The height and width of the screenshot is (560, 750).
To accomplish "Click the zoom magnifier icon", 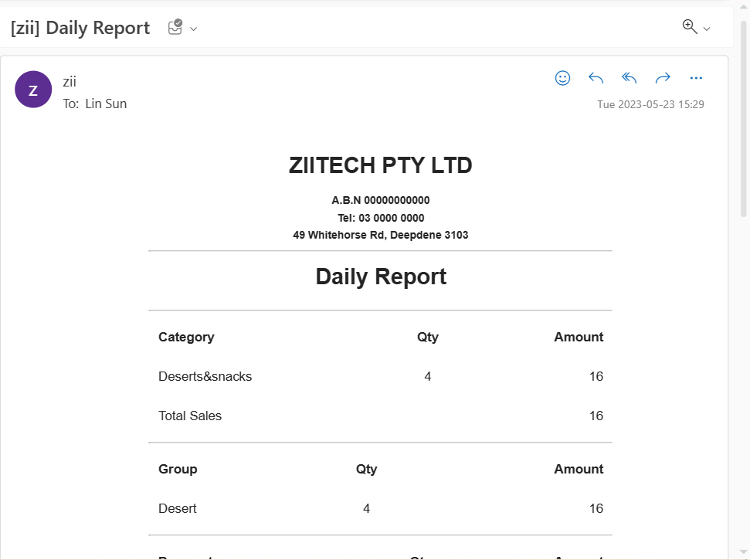I will pos(690,27).
